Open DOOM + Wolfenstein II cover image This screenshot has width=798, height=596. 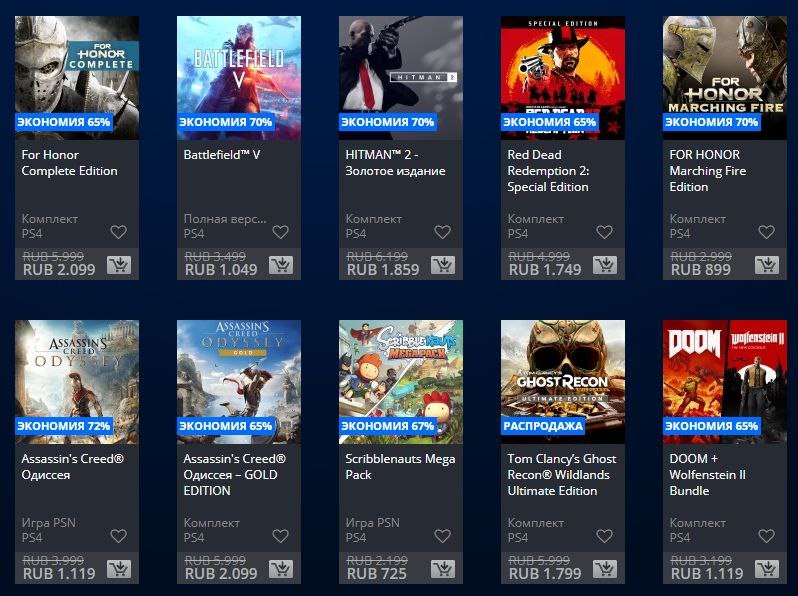[725, 382]
